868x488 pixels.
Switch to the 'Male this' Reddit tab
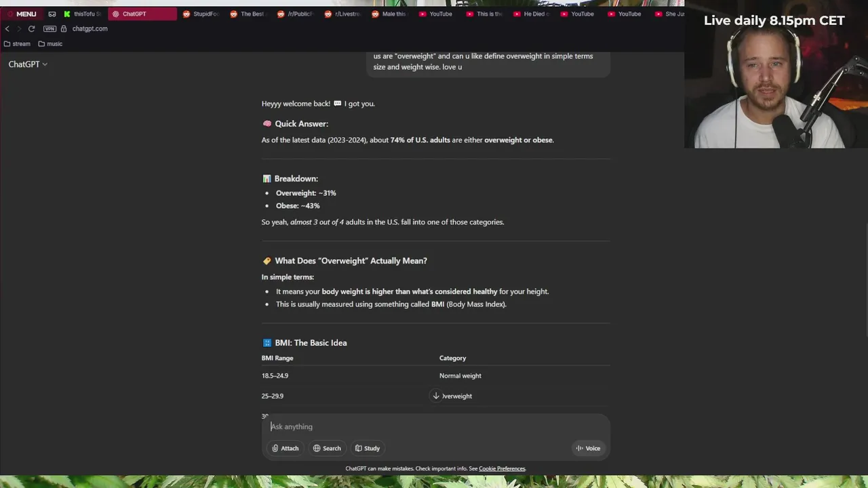(x=390, y=14)
